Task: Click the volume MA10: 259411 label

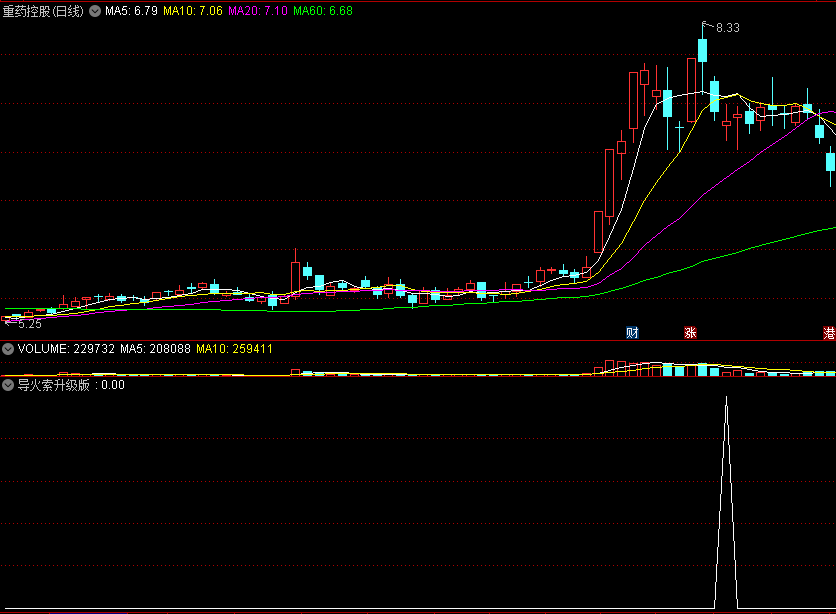Action: point(235,349)
